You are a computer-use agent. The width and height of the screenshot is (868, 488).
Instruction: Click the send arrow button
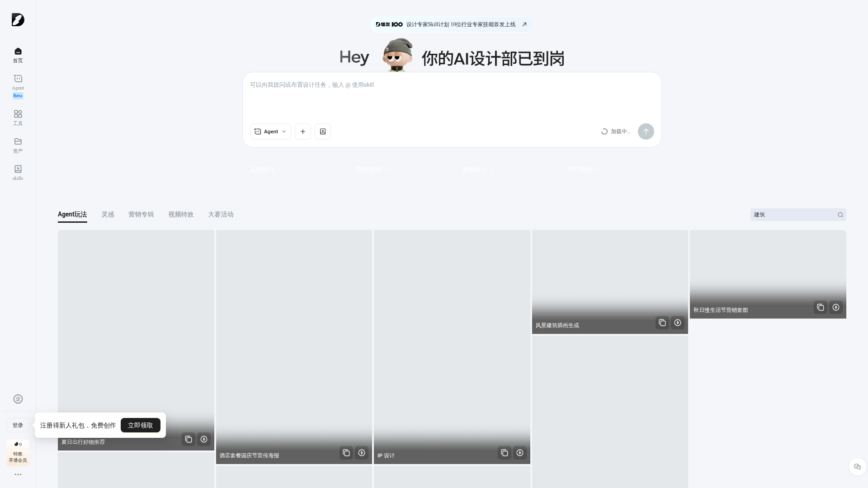click(x=646, y=131)
